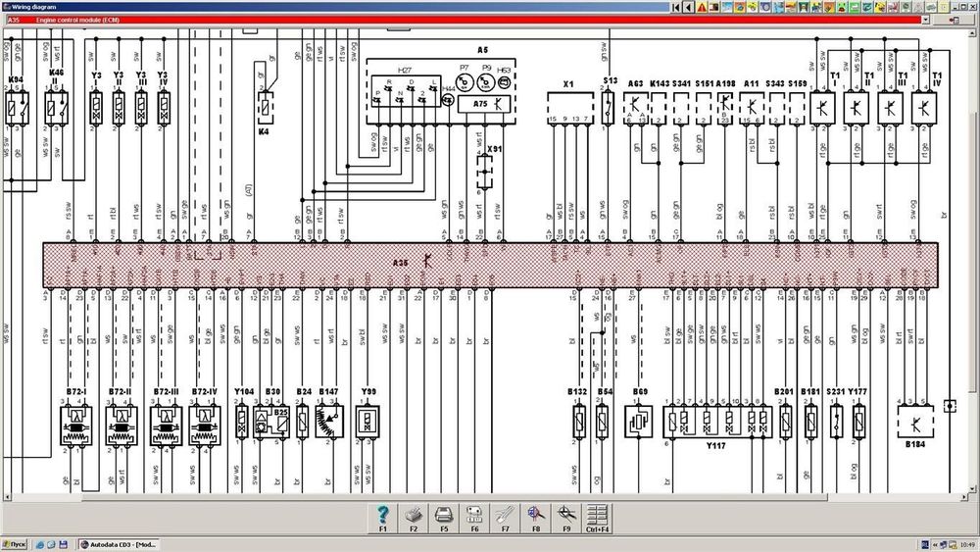
Task: Click the F2 print setup icon
Action: [x=414, y=519]
